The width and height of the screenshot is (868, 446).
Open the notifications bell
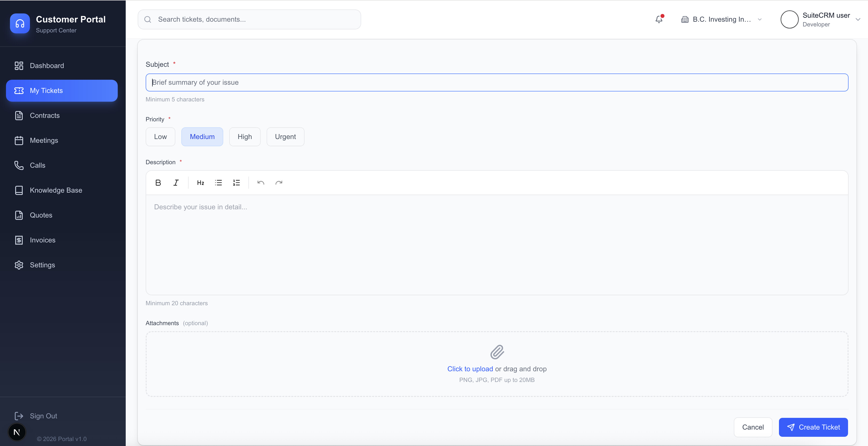pyautogui.click(x=659, y=19)
